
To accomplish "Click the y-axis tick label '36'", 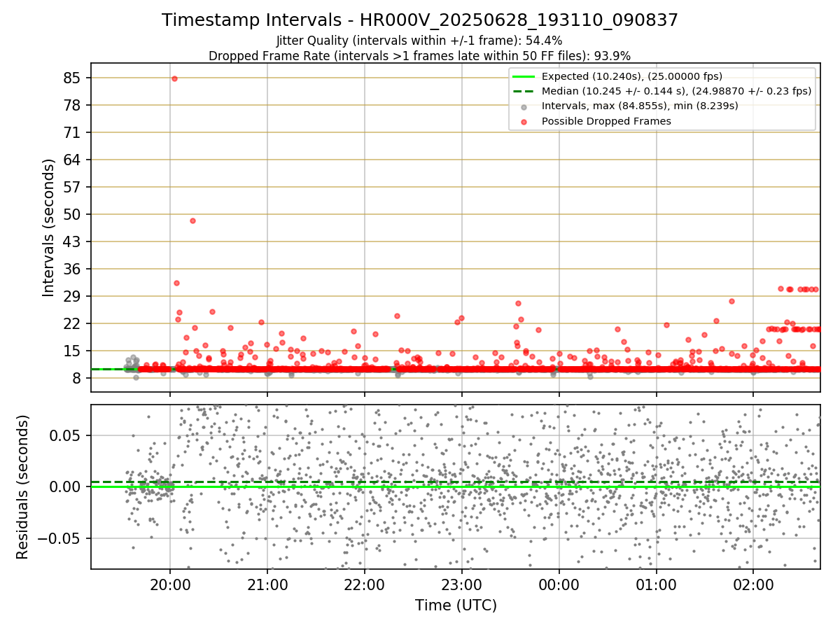I will 73,269.
